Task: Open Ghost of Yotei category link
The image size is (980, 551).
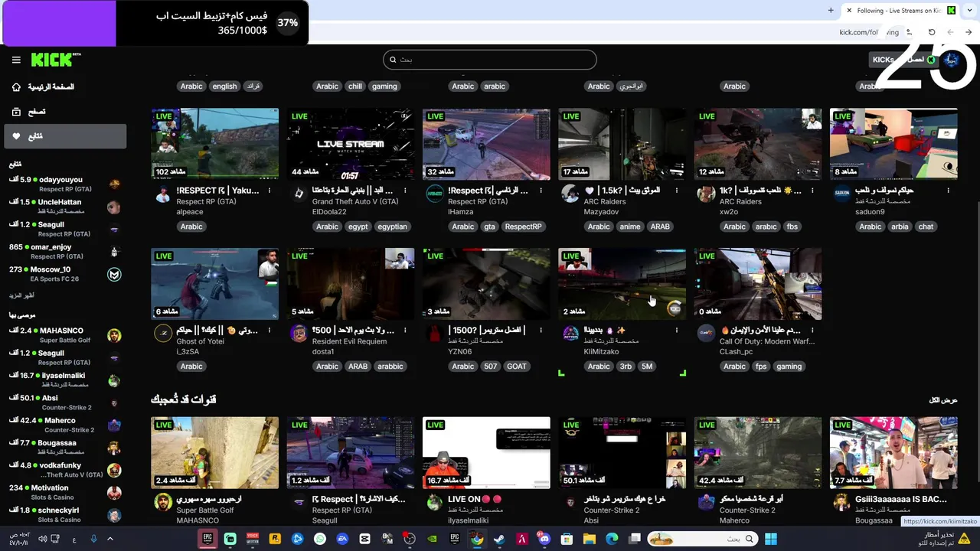Action: point(201,341)
